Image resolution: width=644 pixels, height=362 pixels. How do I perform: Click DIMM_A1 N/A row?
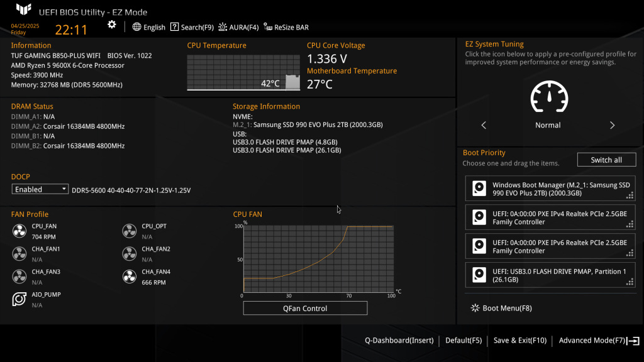(x=33, y=116)
